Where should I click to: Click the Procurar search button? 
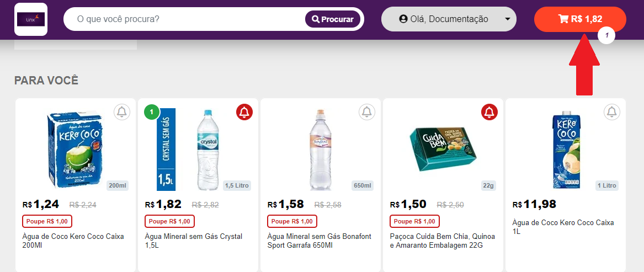tap(333, 19)
